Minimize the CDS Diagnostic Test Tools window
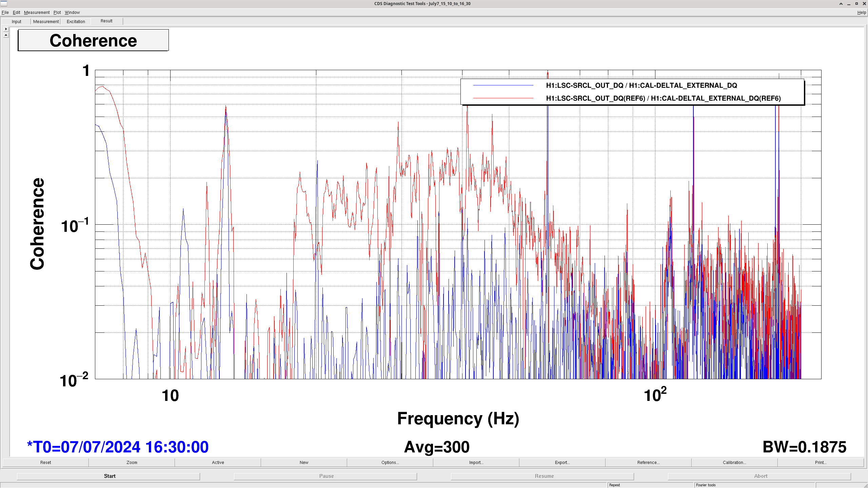 (x=849, y=4)
